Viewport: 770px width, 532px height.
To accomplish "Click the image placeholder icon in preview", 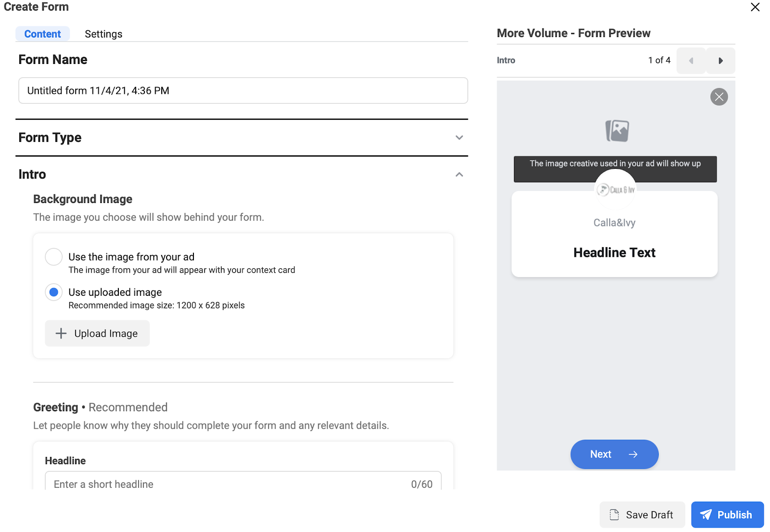I will click(617, 131).
